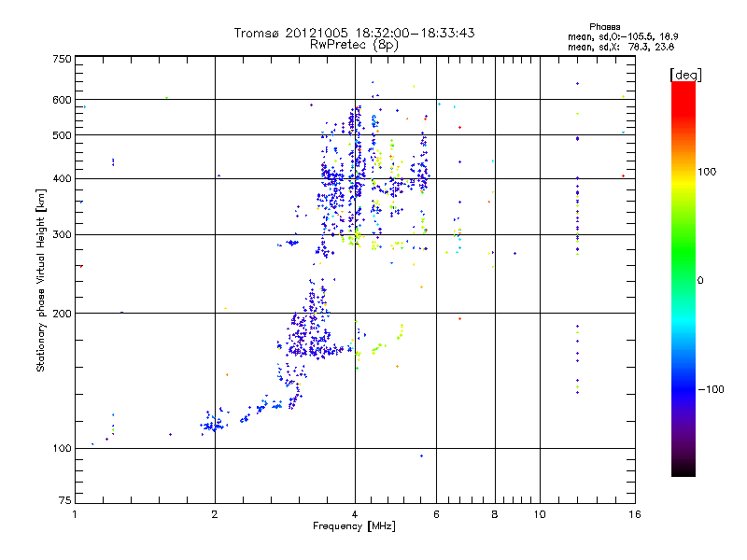Click the y-axis tick label '500'
747x560 pixels.
click(62, 135)
